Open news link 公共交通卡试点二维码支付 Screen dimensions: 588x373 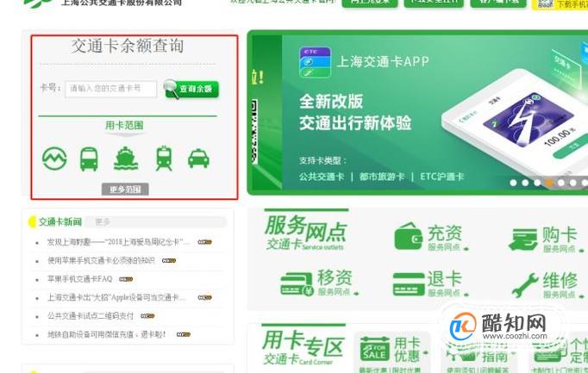(91, 315)
